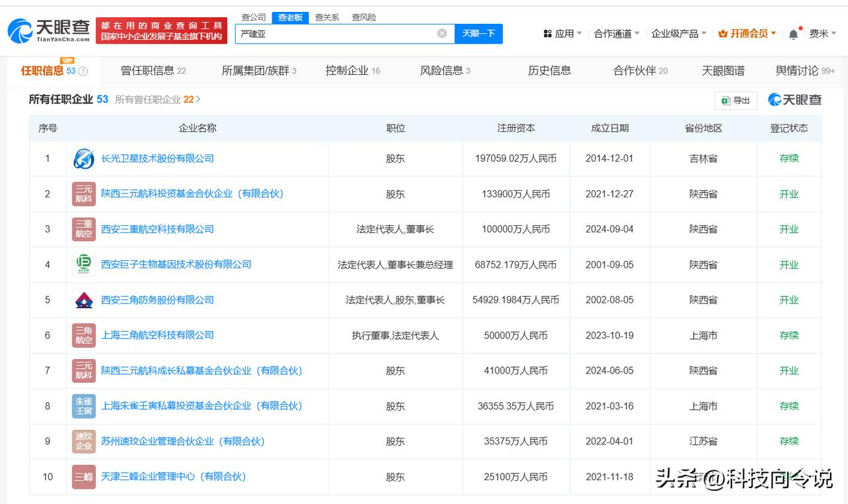This screenshot has height=504, width=848.
Task: Open the 风险信息 3 tab
Action: point(445,71)
